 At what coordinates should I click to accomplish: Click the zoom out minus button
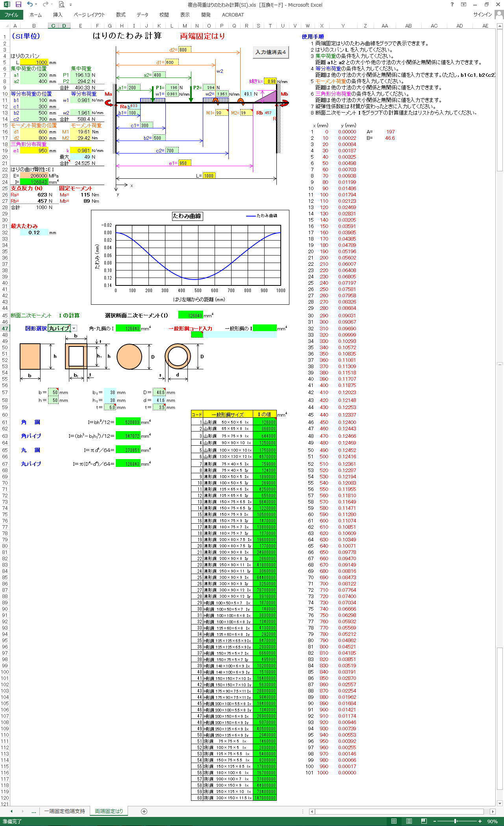coord(435,821)
